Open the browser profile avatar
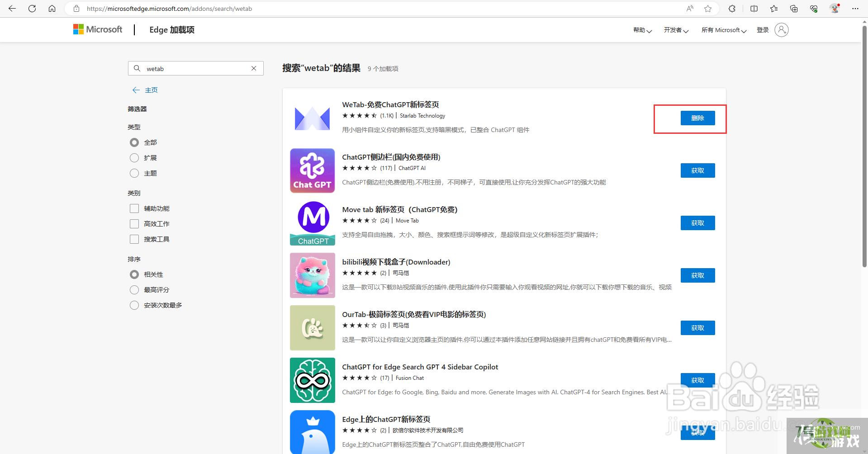The height and width of the screenshot is (454, 868). (x=835, y=9)
